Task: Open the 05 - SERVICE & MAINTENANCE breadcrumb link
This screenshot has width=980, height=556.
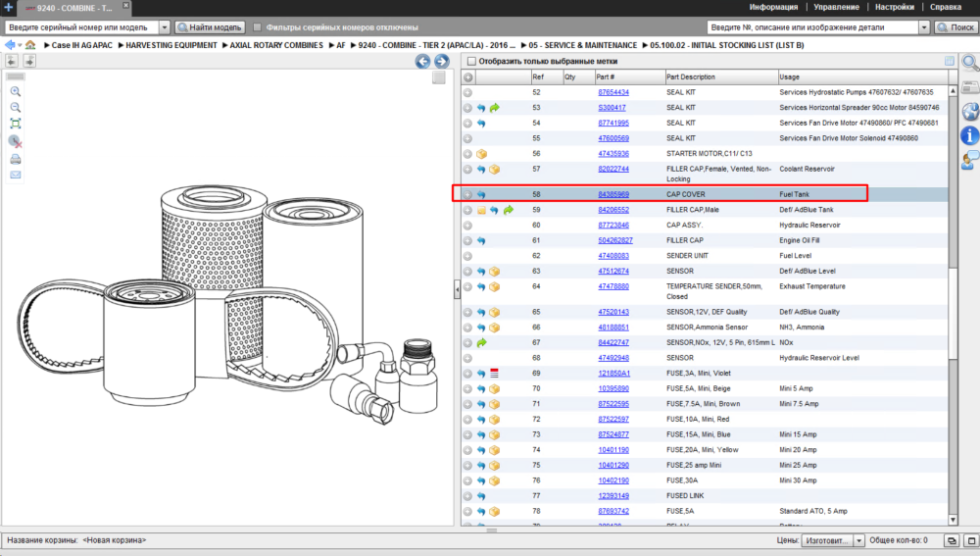Action: 582,45
